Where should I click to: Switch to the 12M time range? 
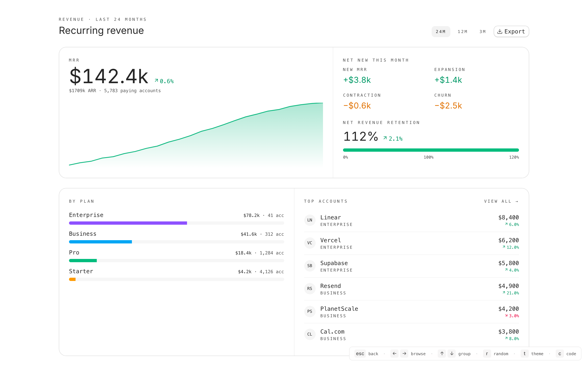(x=462, y=32)
